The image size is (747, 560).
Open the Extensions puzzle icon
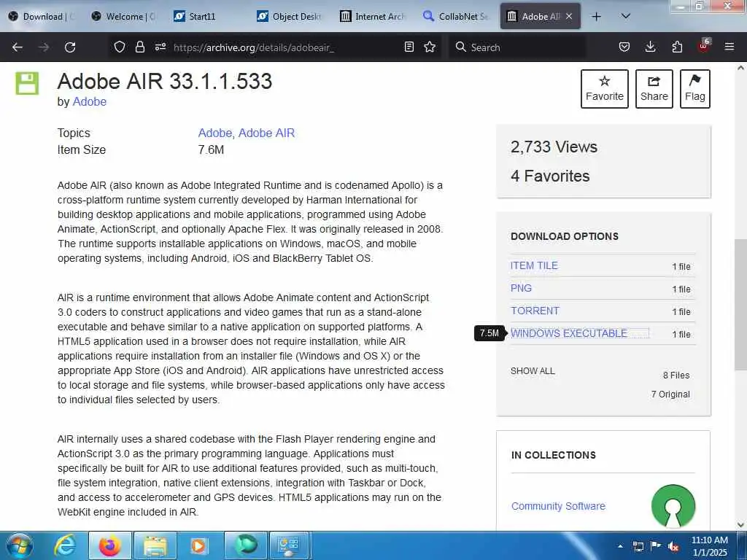tap(677, 47)
